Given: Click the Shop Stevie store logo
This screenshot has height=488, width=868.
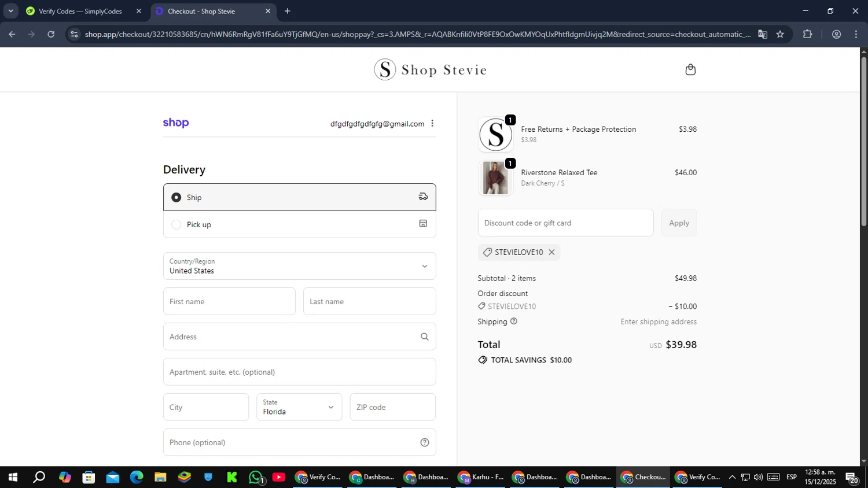Looking at the screenshot, I should click(x=430, y=70).
